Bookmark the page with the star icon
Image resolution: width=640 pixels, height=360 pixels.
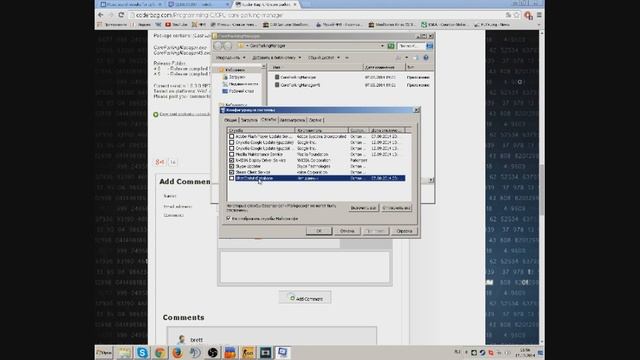point(516,15)
